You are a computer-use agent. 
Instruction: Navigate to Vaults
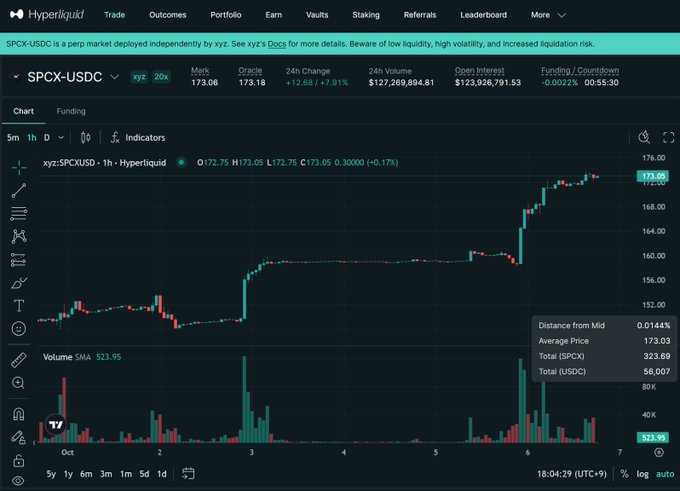tap(317, 15)
